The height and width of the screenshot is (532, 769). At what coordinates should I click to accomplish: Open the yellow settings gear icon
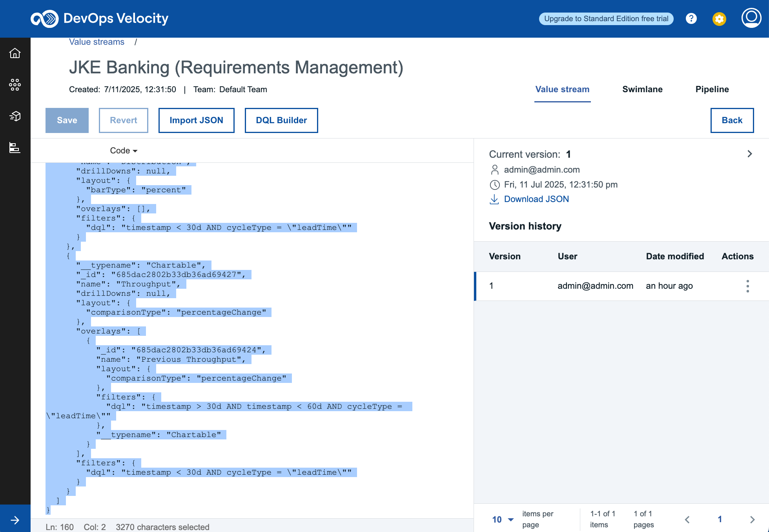[x=719, y=19]
